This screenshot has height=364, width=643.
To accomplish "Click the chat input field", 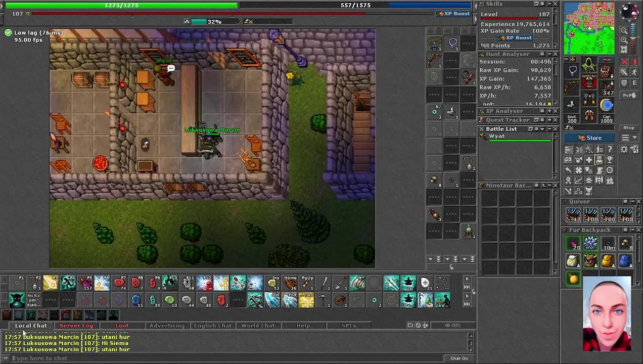I will tap(227, 358).
